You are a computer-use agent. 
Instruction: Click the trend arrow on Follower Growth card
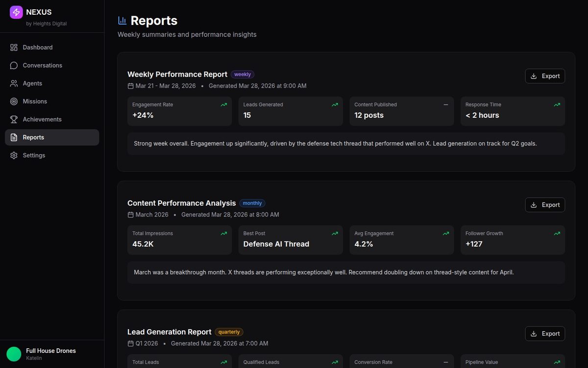click(x=557, y=234)
